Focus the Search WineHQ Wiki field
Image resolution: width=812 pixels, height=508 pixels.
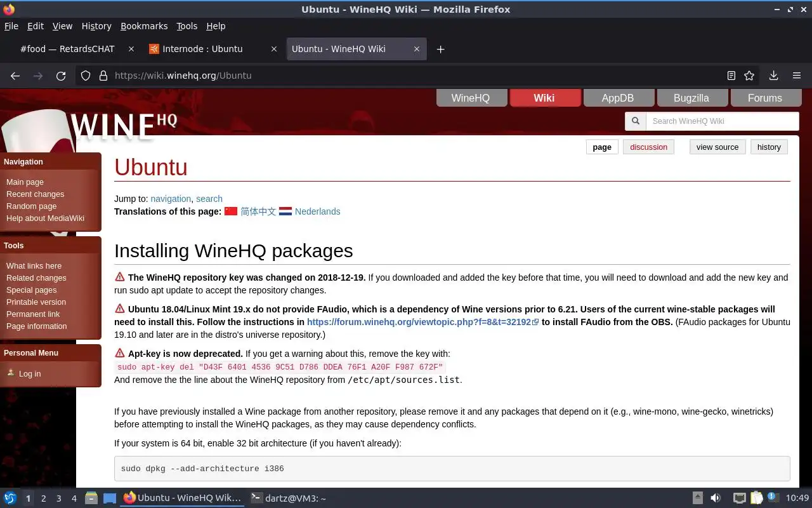click(x=722, y=121)
